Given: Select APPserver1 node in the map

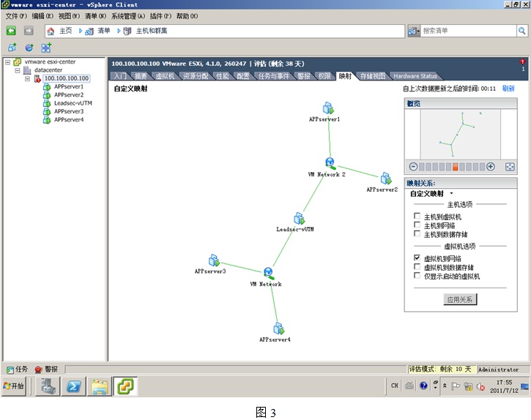Looking at the screenshot, I should click(x=328, y=108).
